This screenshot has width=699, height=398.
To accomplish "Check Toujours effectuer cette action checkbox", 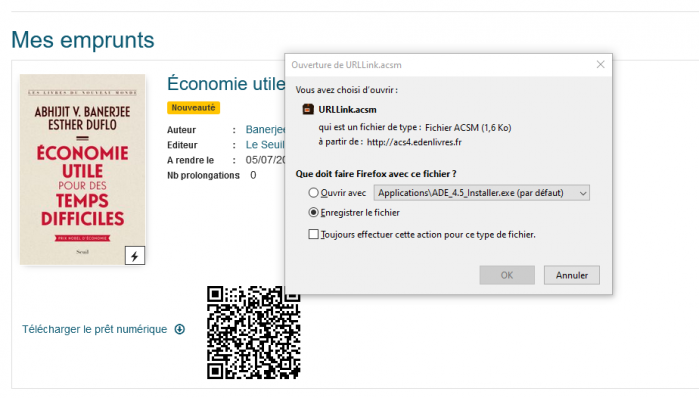I will (x=313, y=234).
